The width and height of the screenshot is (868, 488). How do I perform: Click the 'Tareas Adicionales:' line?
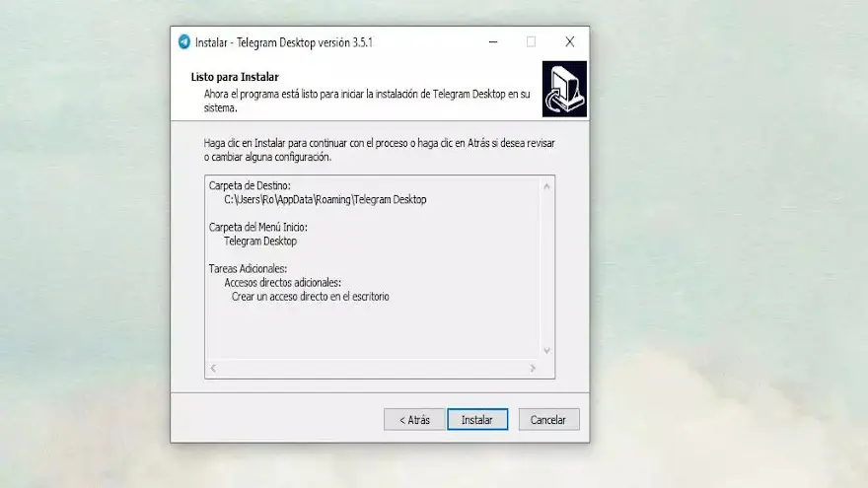pyautogui.click(x=248, y=268)
